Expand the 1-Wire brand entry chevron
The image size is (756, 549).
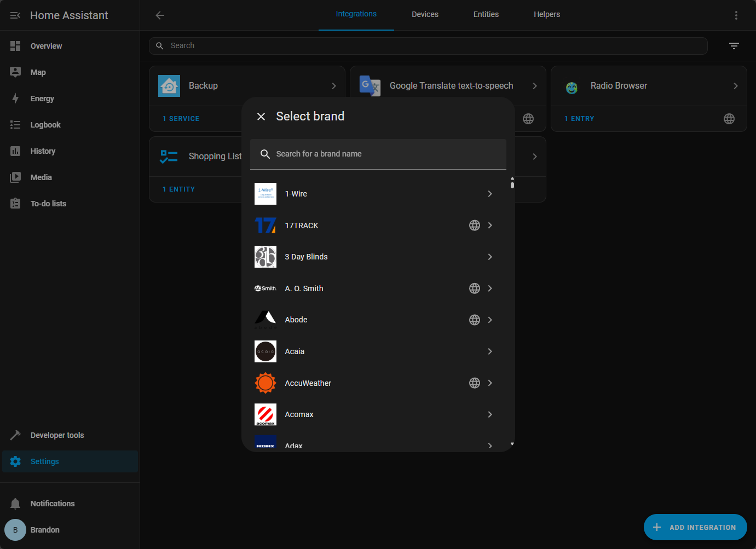(490, 194)
